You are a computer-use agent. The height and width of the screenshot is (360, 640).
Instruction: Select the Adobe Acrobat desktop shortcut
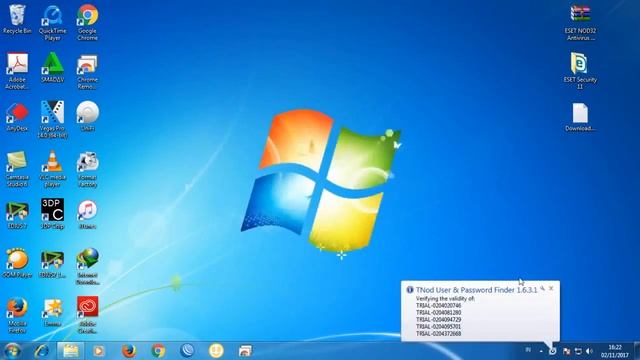pyautogui.click(x=17, y=71)
